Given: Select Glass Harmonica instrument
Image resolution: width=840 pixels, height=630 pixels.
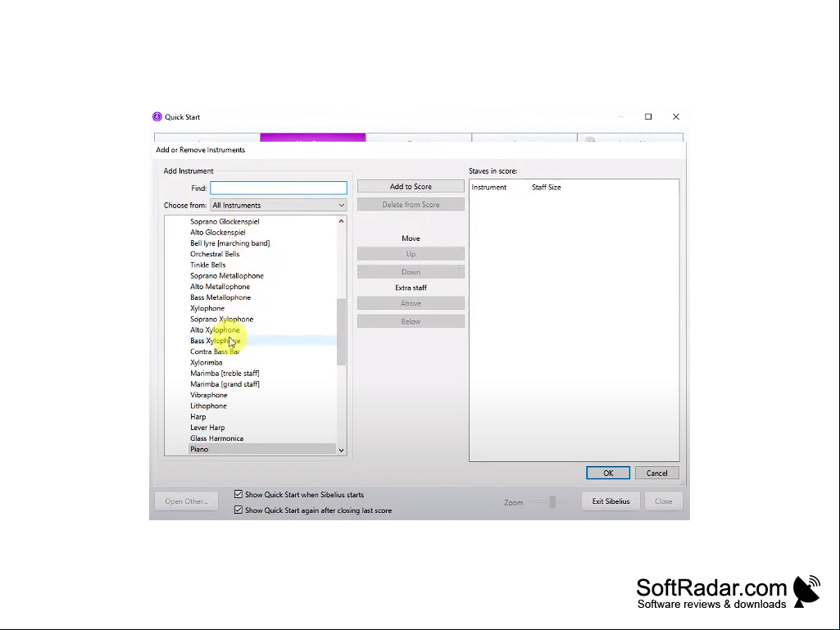Looking at the screenshot, I should pos(216,438).
